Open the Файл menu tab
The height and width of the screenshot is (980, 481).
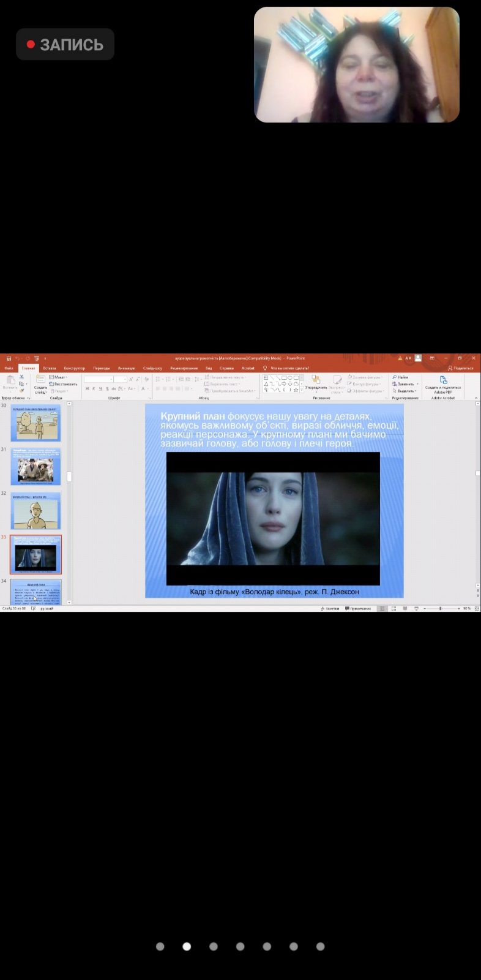[9, 368]
